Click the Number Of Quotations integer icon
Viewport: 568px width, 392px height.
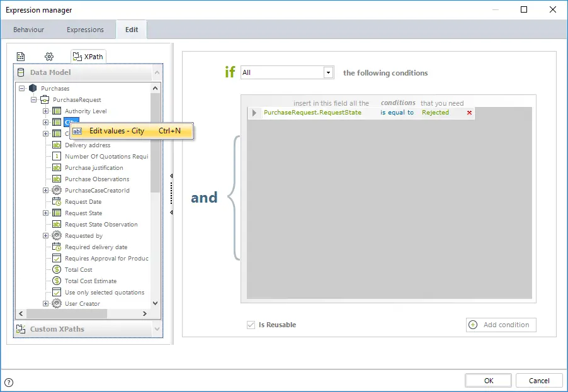pyautogui.click(x=57, y=157)
